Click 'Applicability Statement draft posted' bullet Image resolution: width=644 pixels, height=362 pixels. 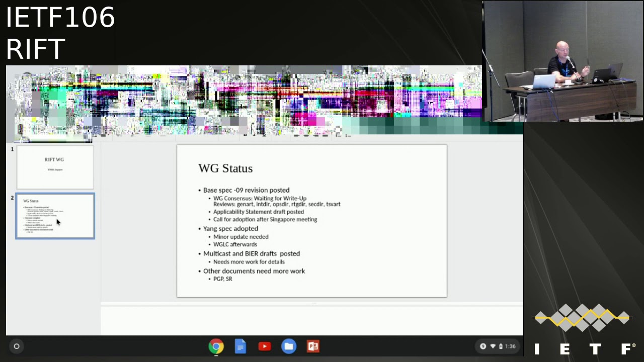click(x=258, y=212)
